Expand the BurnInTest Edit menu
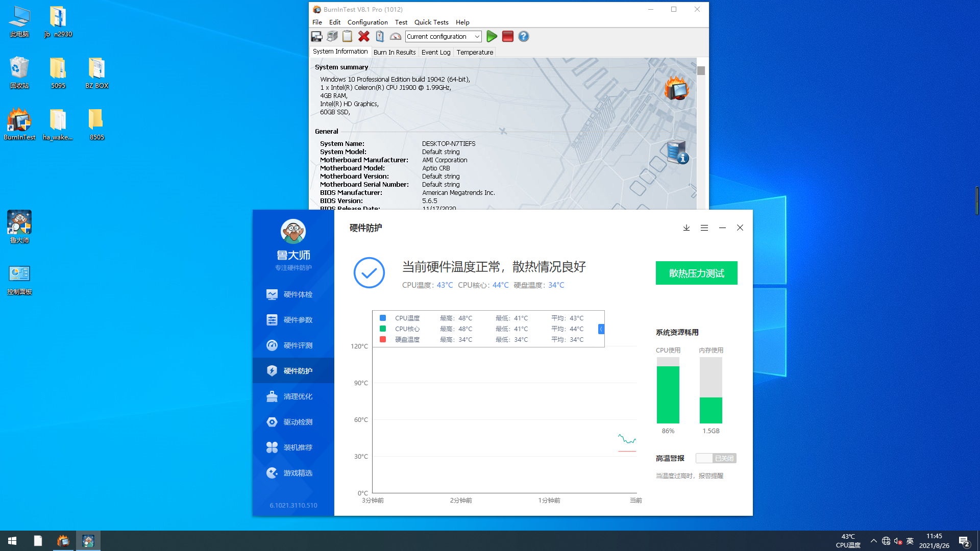The image size is (980, 551). 334,22
